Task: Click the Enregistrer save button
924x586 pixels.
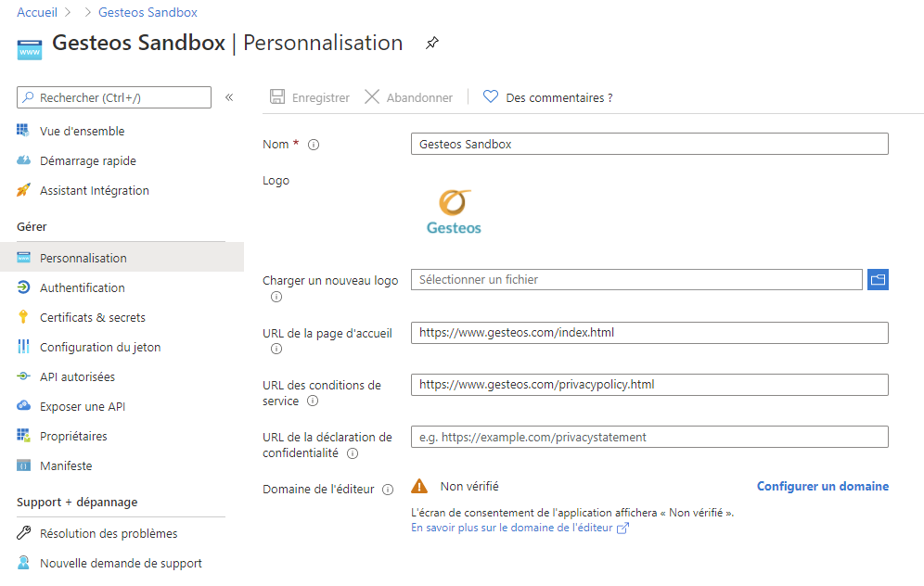Action: coord(310,97)
